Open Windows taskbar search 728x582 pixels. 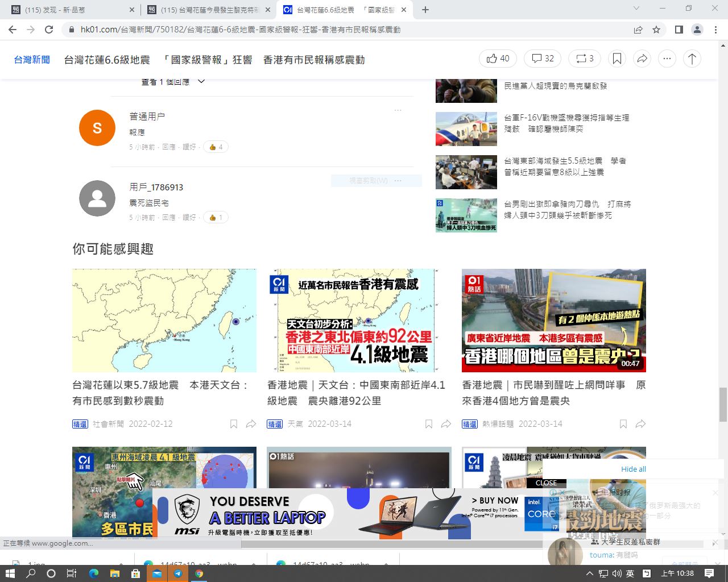click(31, 573)
